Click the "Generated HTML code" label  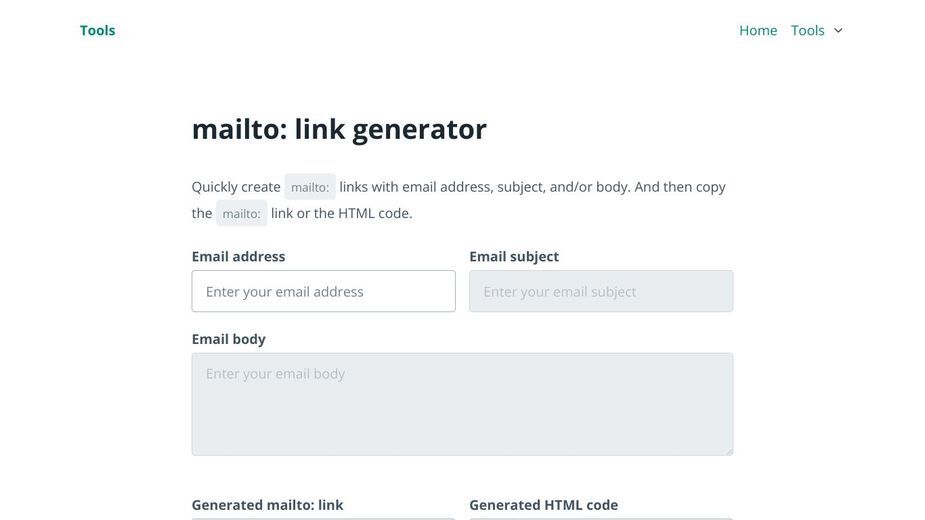543,505
